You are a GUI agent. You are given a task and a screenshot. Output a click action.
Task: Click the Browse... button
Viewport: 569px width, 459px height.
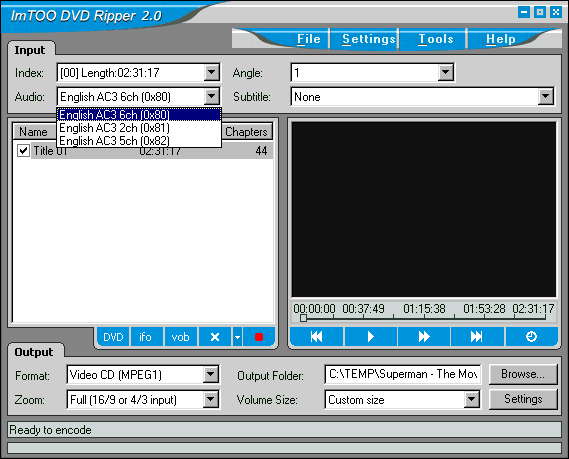(x=523, y=374)
